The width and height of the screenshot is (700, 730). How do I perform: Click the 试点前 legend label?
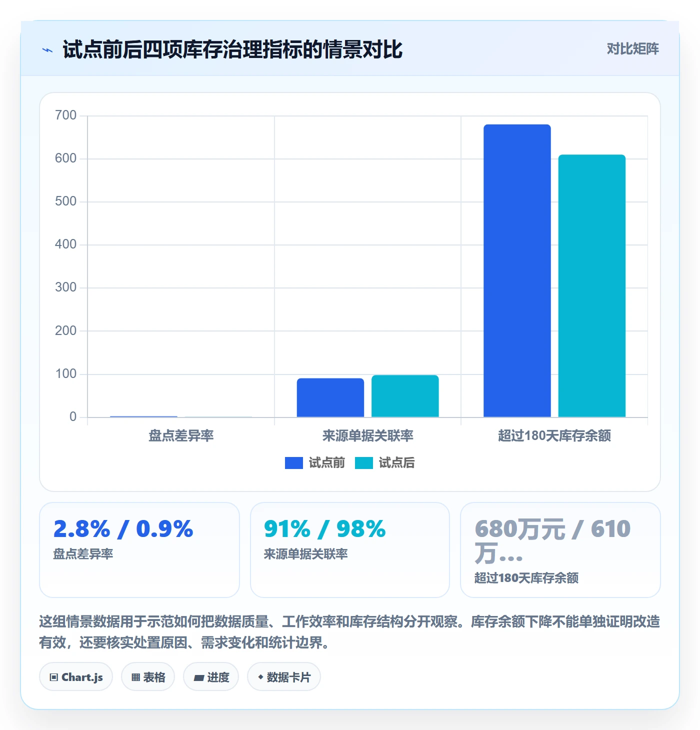click(326, 463)
